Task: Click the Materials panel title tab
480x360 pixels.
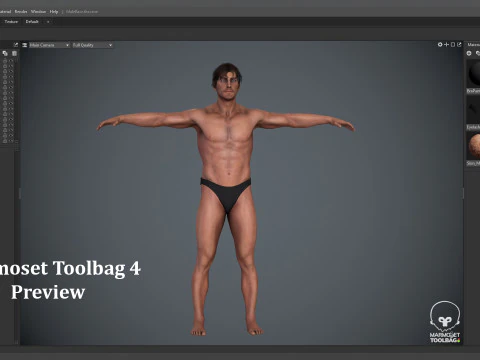Action: 473,44
